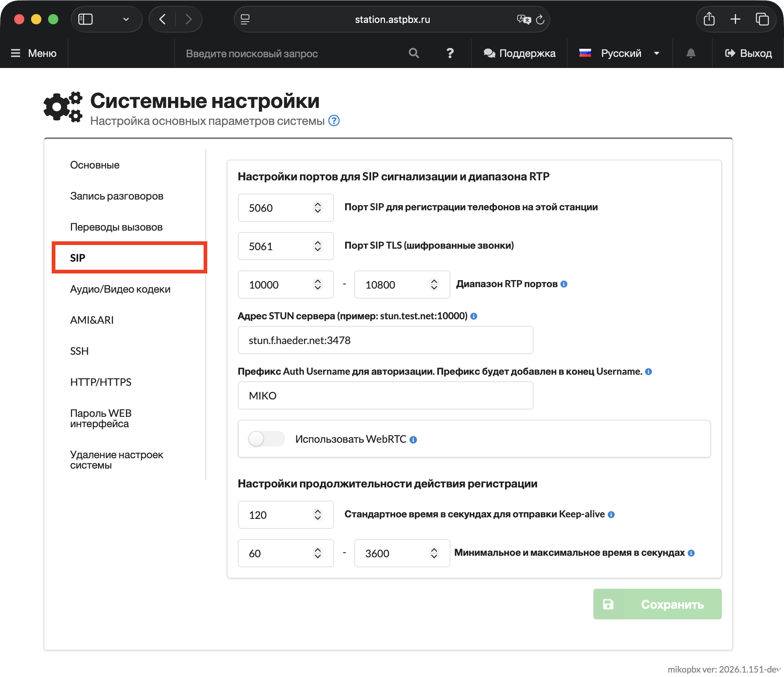This screenshot has width=784, height=677.
Task: Click the Сохранить save button
Action: [657, 604]
